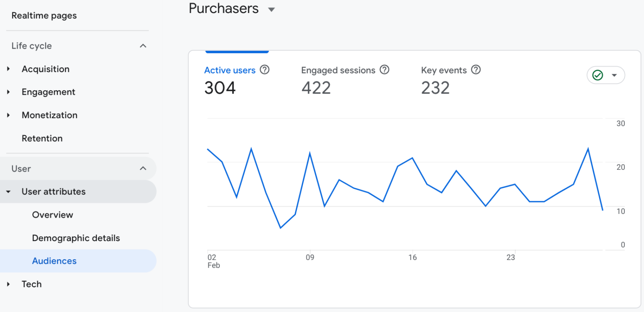
Task: Click the 232 key events value
Action: click(435, 88)
